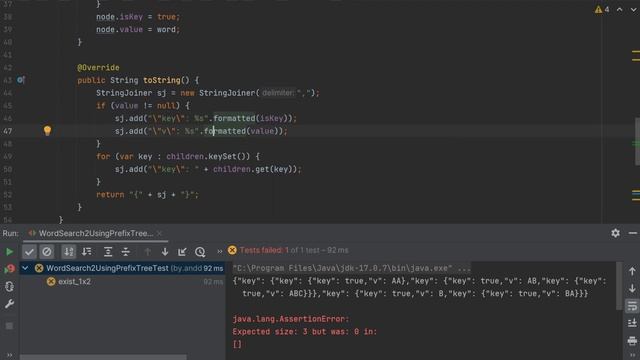Toggle soft-wrap in console

(632, 306)
